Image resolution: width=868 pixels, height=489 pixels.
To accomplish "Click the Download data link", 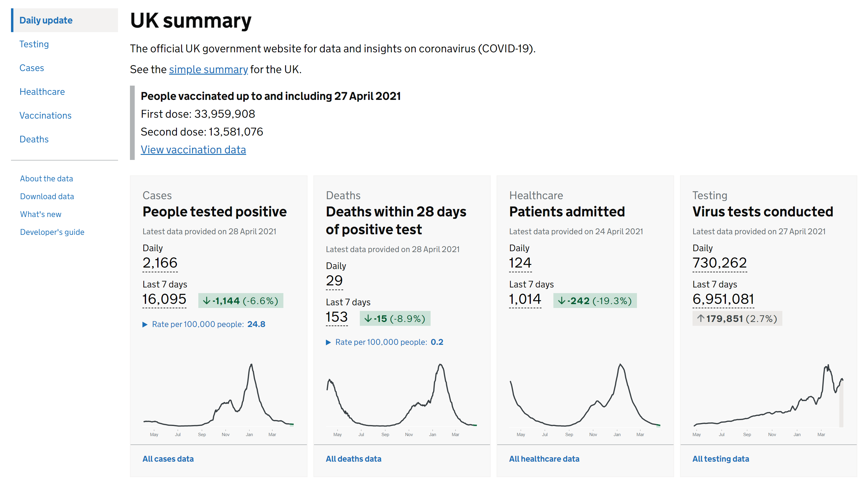I will [x=47, y=196].
